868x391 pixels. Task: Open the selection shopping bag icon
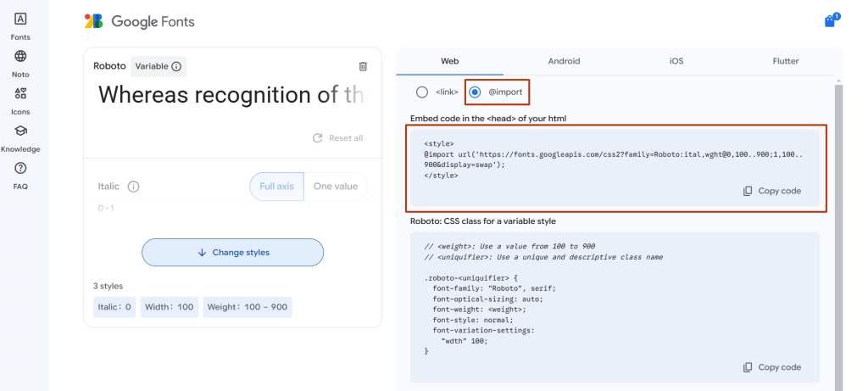coord(832,20)
